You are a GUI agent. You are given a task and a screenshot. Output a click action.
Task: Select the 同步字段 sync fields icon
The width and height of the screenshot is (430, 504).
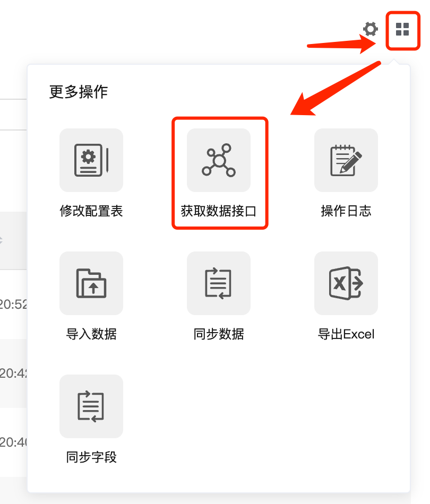91,406
